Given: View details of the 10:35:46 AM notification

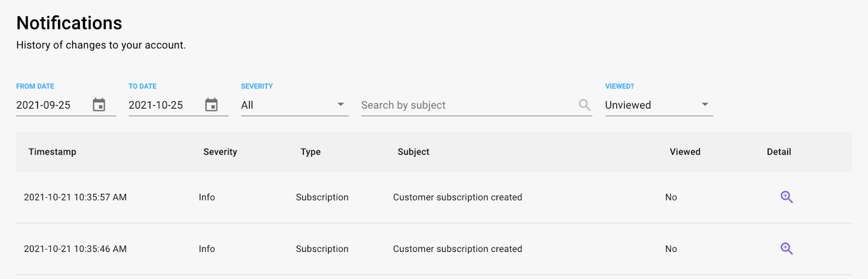Looking at the screenshot, I should coord(787,249).
